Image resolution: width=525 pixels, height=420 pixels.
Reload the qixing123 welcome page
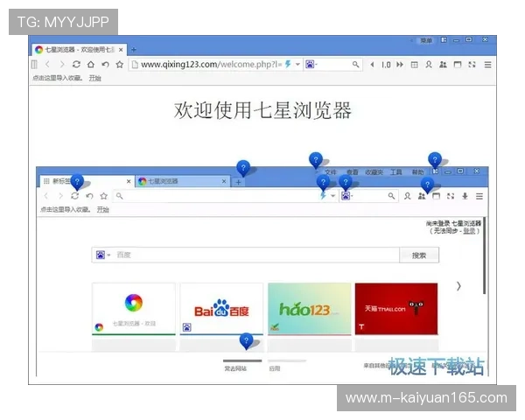point(76,64)
